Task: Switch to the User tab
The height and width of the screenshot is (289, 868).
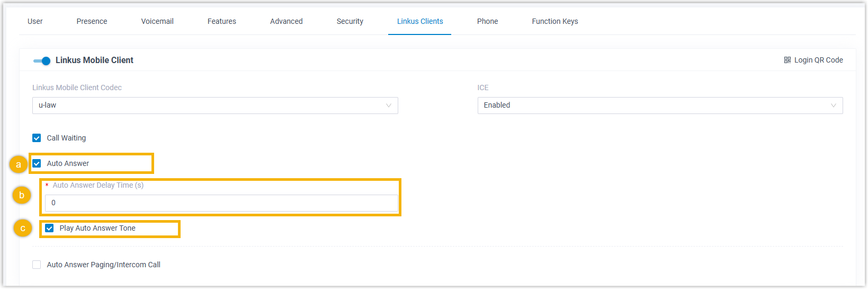Action: pos(35,21)
